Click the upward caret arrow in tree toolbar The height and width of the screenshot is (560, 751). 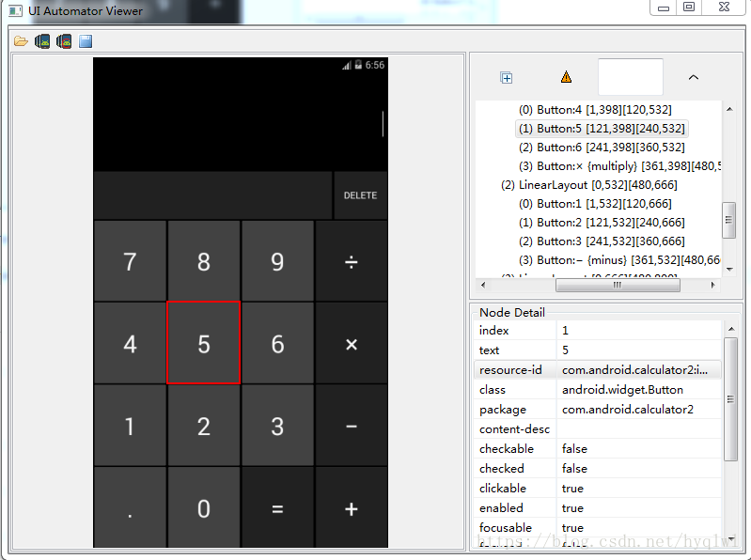pyautogui.click(x=693, y=77)
